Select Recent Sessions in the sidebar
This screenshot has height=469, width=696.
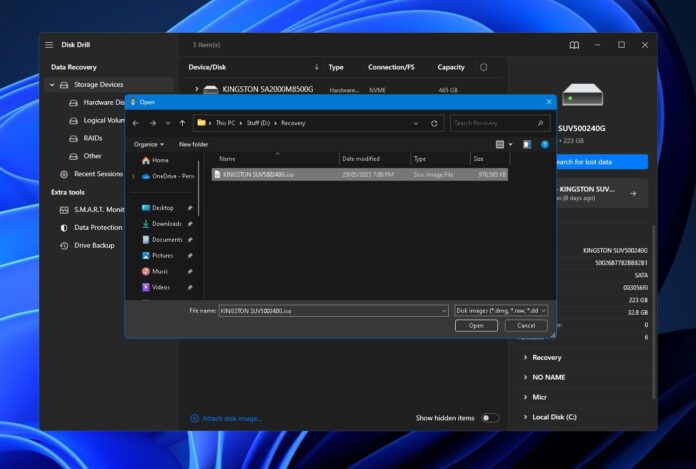point(98,173)
